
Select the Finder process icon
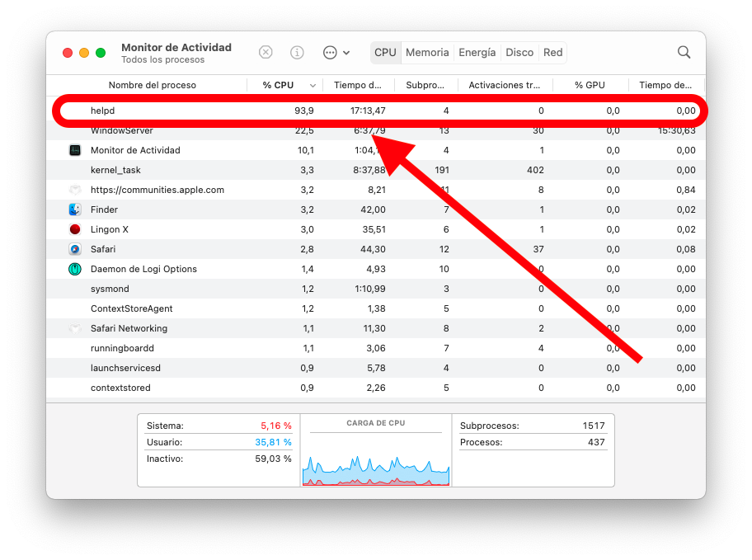[75, 209]
